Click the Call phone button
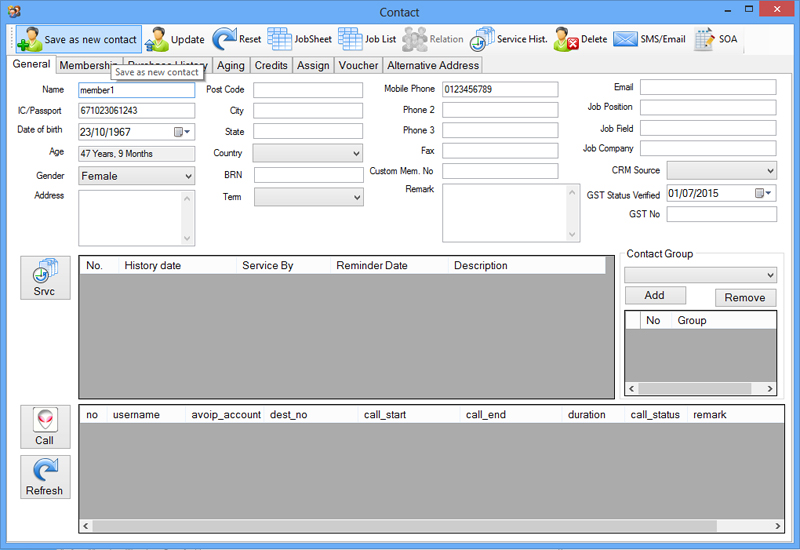This screenshot has width=800, height=550. tap(45, 427)
